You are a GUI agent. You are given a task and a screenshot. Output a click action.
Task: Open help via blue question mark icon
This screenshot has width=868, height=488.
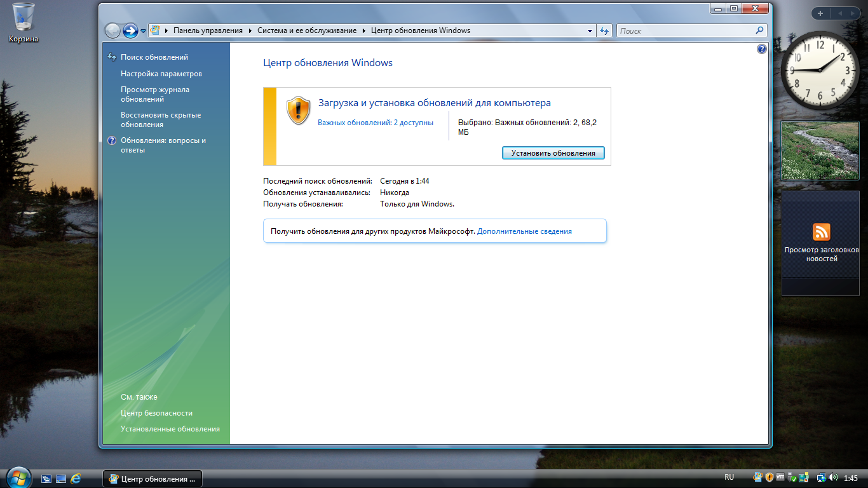762,49
